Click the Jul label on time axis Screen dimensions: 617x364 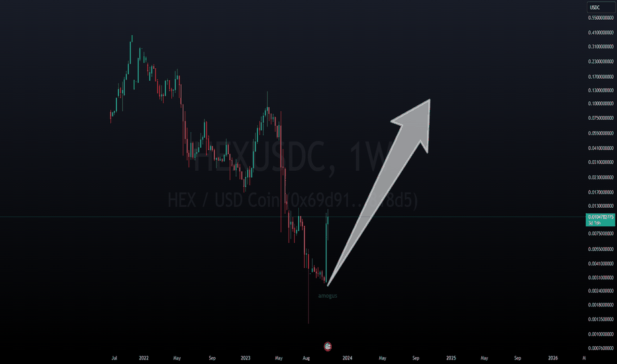[x=114, y=358]
